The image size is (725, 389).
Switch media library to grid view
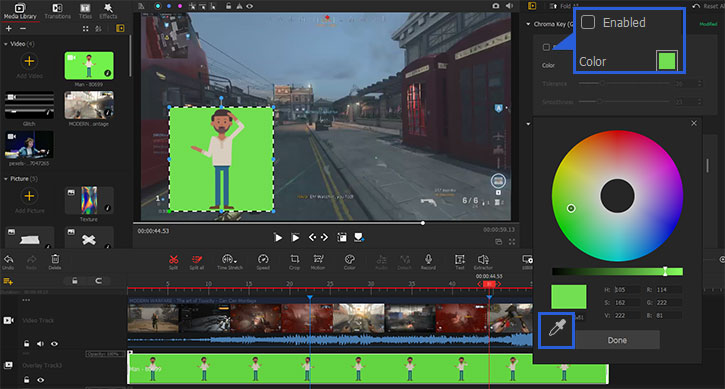pyautogui.click(x=86, y=29)
